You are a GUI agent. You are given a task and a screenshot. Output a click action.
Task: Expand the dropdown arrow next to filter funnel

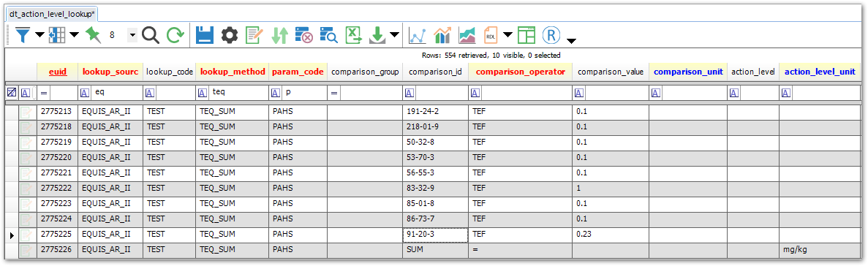pyautogui.click(x=39, y=35)
